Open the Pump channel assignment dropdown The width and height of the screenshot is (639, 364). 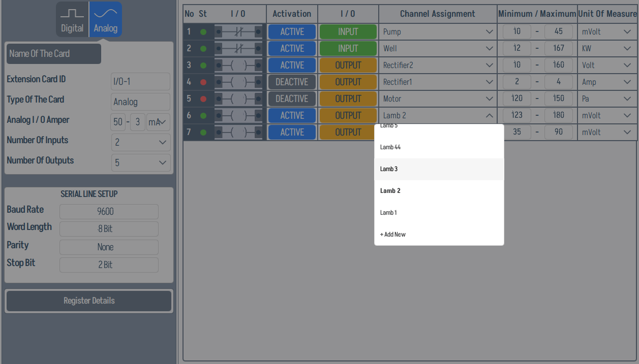point(438,31)
